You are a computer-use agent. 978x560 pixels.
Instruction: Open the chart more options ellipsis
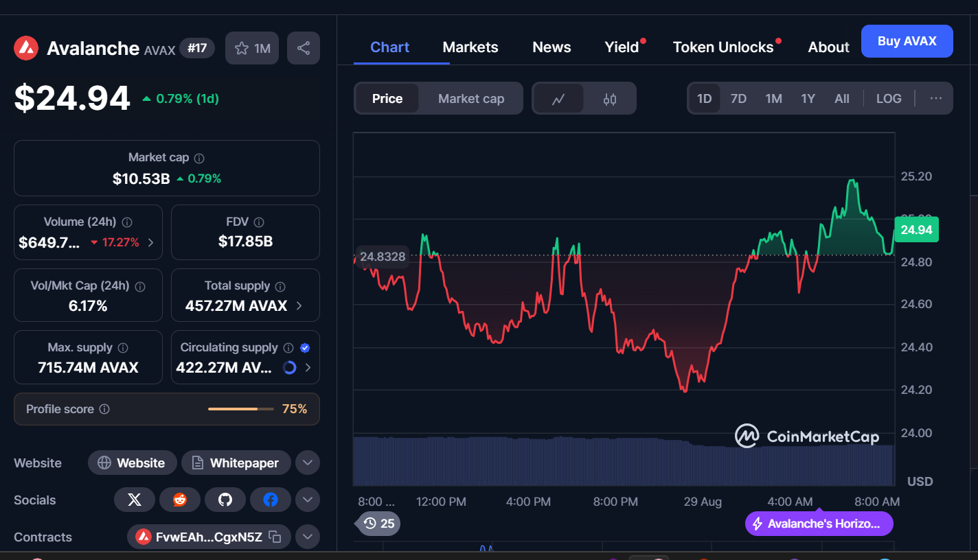[935, 99]
